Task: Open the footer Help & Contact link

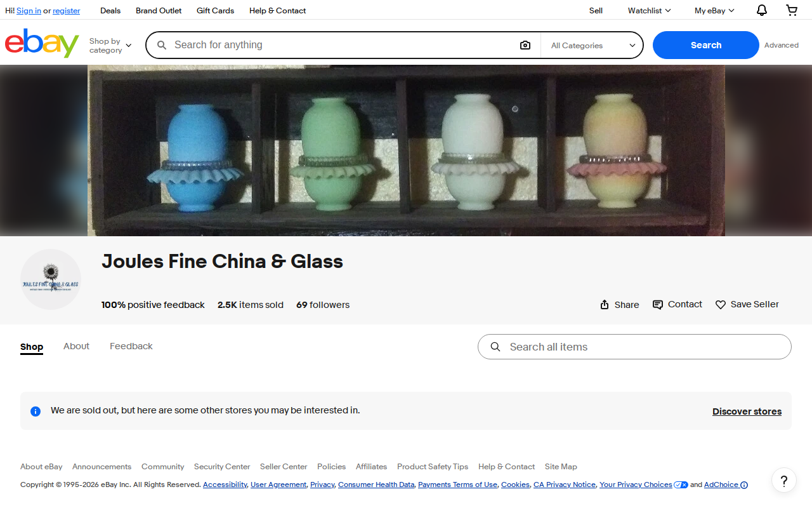Action: (x=506, y=467)
